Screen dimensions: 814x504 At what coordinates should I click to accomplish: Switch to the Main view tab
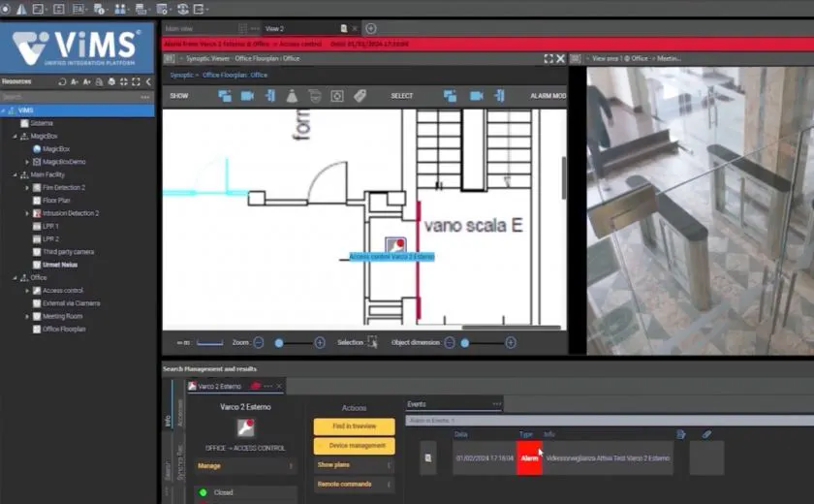[180, 29]
